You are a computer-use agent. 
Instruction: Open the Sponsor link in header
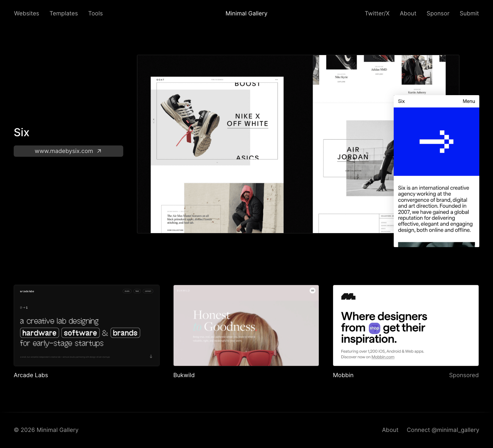click(x=438, y=13)
